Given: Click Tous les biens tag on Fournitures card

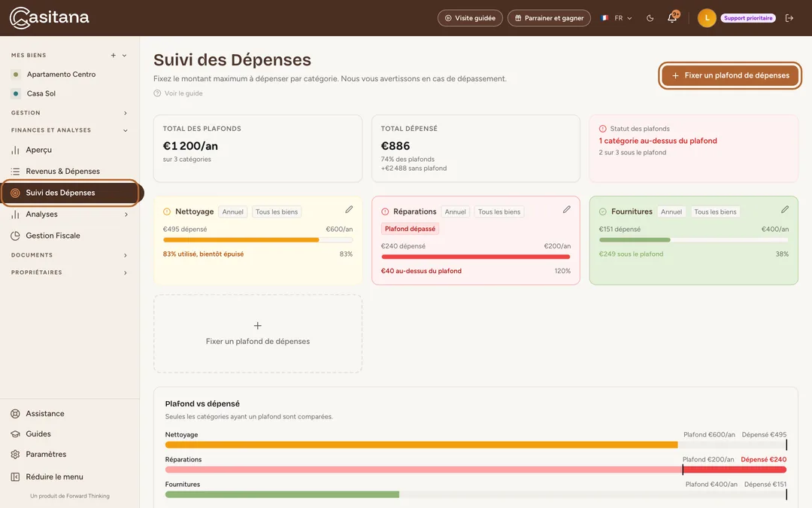Looking at the screenshot, I should pos(715,212).
